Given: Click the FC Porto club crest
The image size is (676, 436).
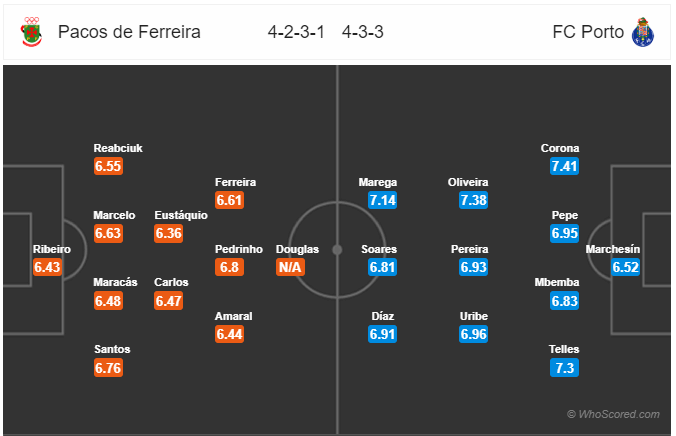Looking at the screenshot, I should click(643, 32).
